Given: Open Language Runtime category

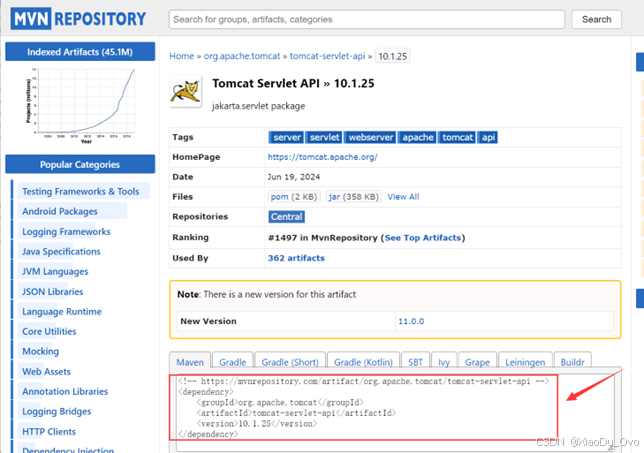Looking at the screenshot, I should tap(62, 311).
